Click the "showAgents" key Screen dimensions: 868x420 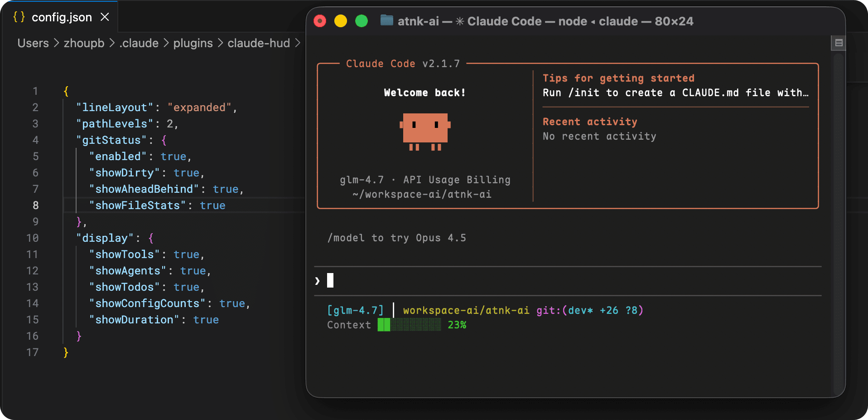pyautogui.click(x=128, y=271)
